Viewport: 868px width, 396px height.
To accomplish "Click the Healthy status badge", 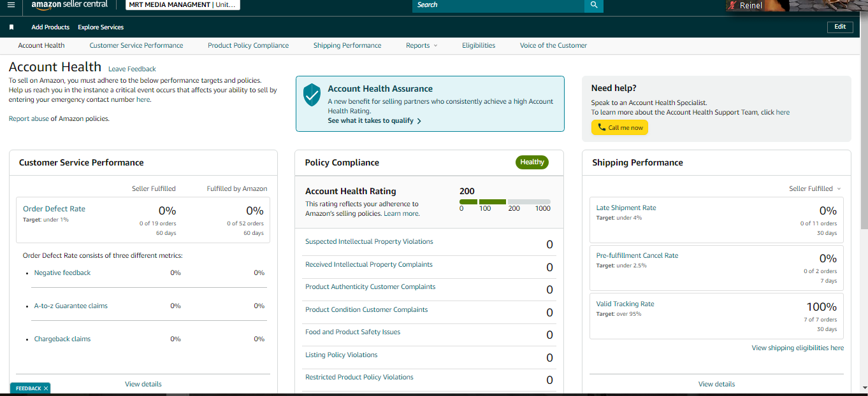I will pyautogui.click(x=532, y=162).
